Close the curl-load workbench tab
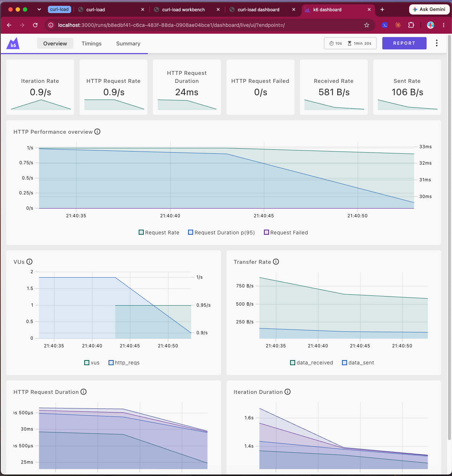The width and height of the screenshot is (452, 476). (218, 9)
